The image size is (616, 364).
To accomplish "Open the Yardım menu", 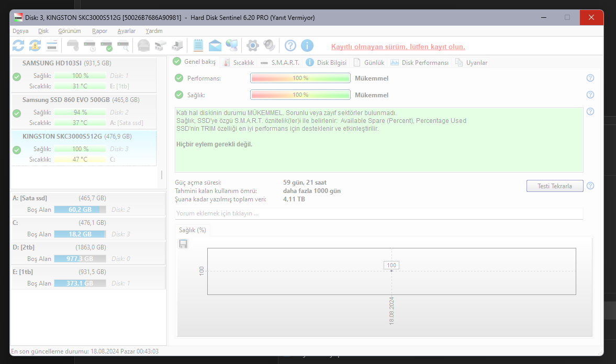I will pyautogui.click(x=154, y=31).
